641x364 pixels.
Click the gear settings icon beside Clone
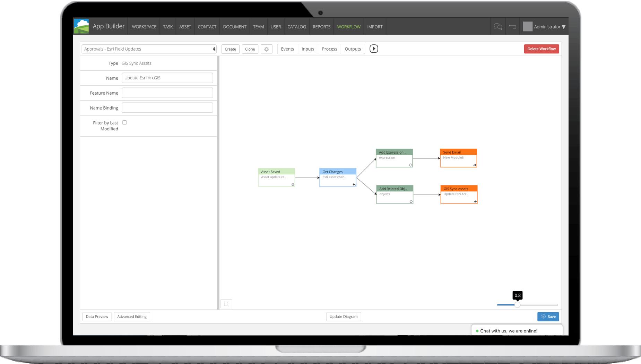(x=266, y=49)
